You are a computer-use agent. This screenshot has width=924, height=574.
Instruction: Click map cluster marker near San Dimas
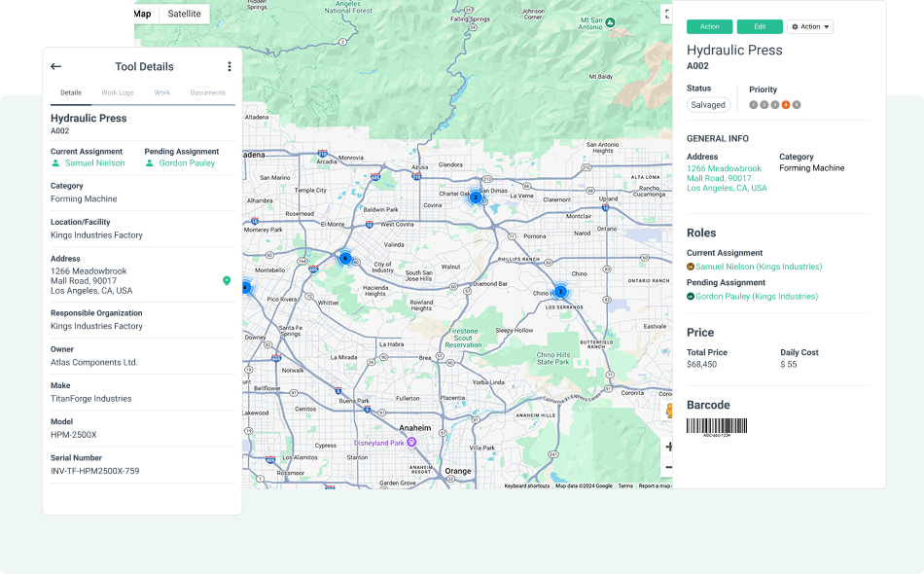(476, 197)
